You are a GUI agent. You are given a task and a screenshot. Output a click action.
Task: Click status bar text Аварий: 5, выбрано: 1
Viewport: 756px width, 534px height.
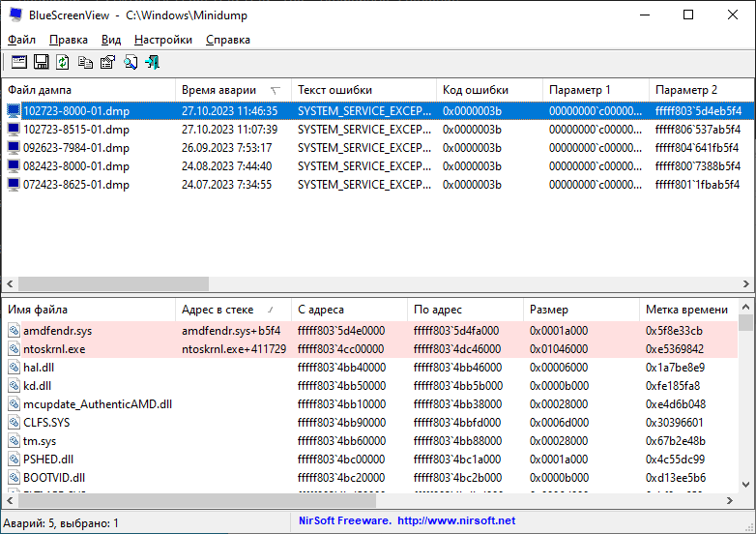point(61,523)
